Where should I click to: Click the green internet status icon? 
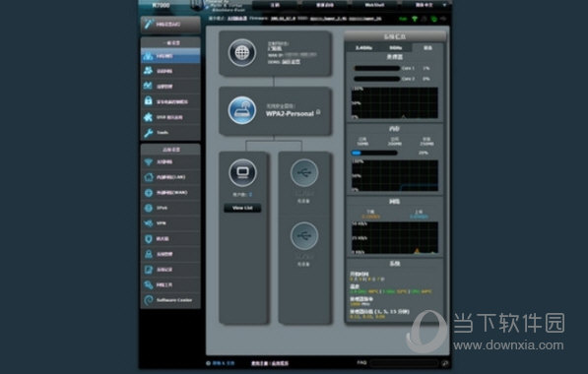coord(434,19)
